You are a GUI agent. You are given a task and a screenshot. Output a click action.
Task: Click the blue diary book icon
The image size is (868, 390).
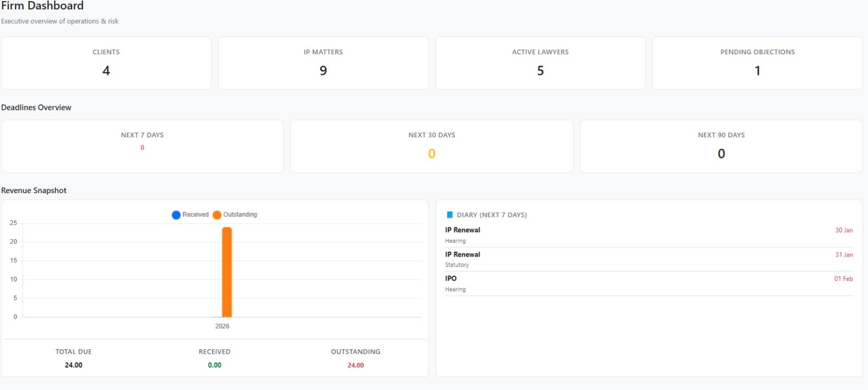click(x=449, y=215)
